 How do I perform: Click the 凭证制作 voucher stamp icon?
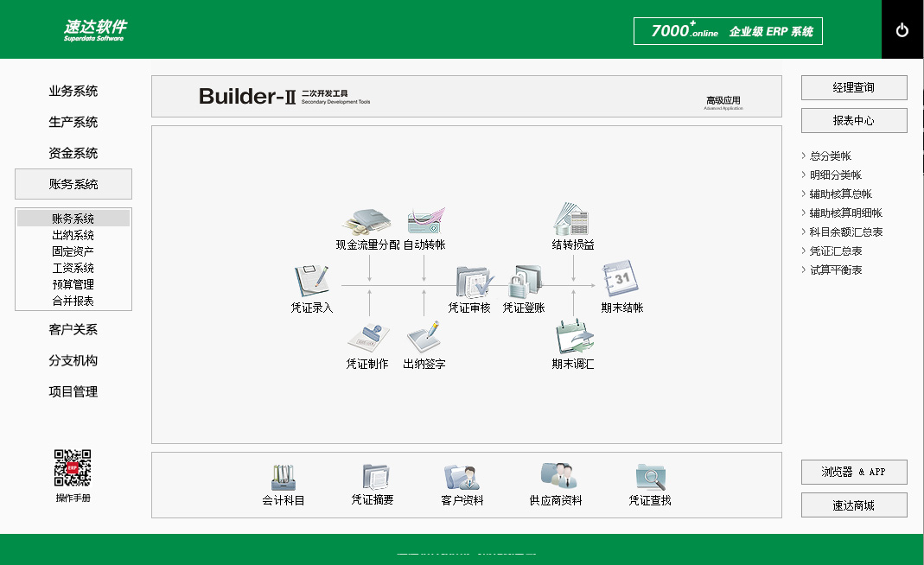(x=367, y=338)
